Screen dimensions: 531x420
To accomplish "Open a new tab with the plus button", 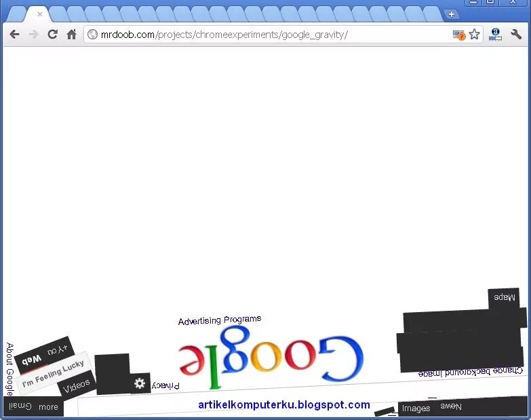I will pyautogui.click(x=452, y=14).
